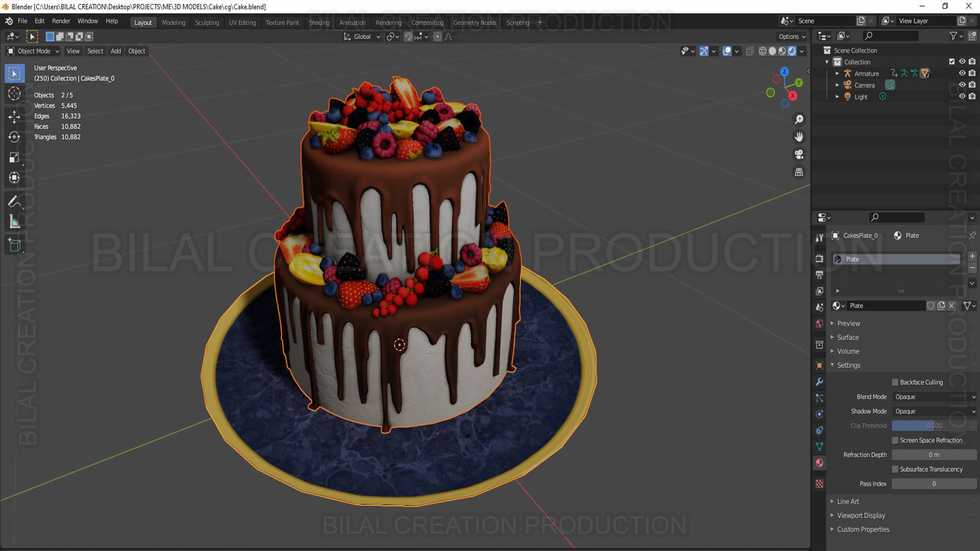Activate the Select Box tool
Viewport: 980px width, 551px height.
click(15, 73)
